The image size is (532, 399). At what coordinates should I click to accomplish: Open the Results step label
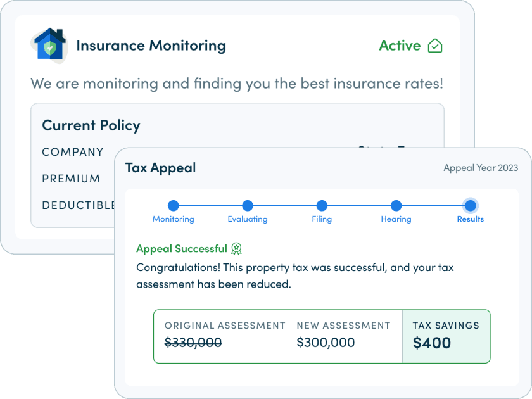coord(470,219)
